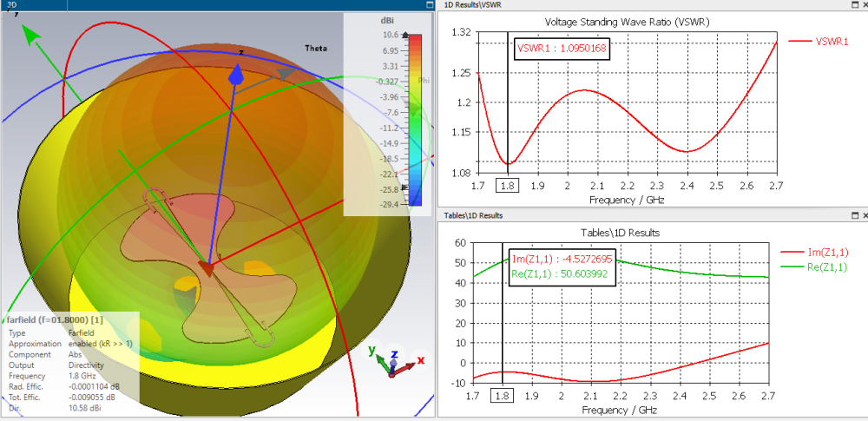Viewport: 868px width, 421px height.
Task: Click the green y-axis arrowhead at top-left of 3D view
Action: [x=32, y=33]
